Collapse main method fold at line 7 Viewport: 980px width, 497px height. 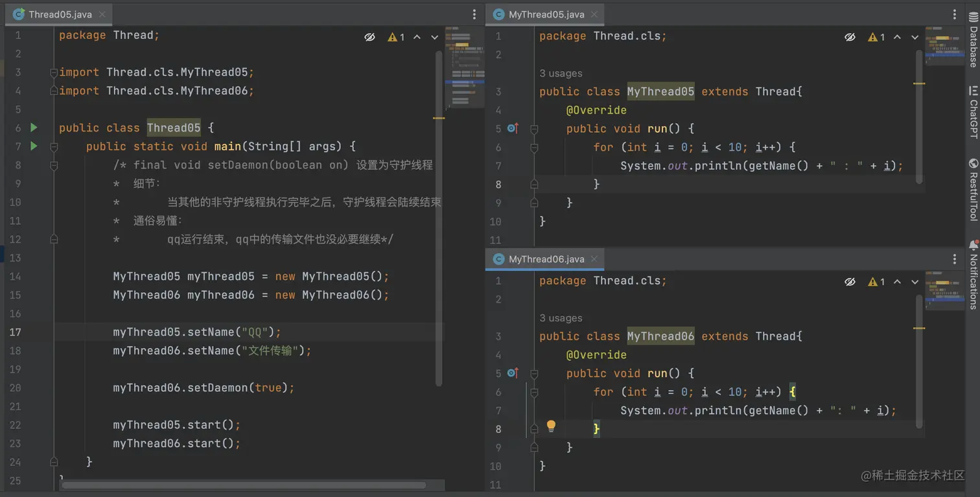(54, 146)
